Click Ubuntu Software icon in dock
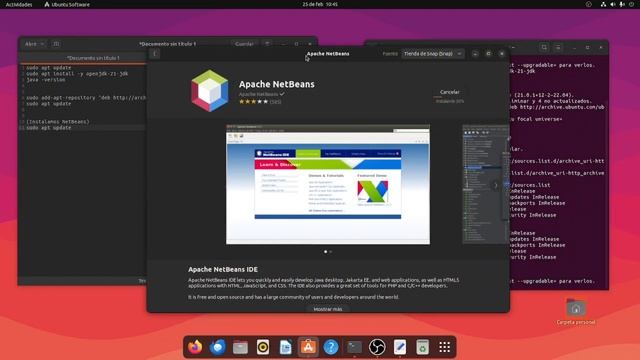 [x=308, y=347]
